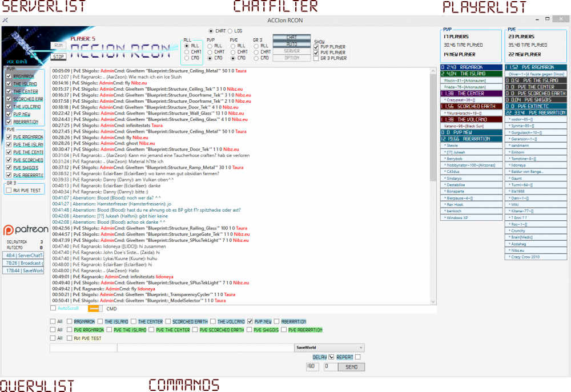This screenshot has height=392, width=571.
Task: Uncheck PVE SHIGOIS server checkbox
Action: pyautogui.click(x=9, y=168)
